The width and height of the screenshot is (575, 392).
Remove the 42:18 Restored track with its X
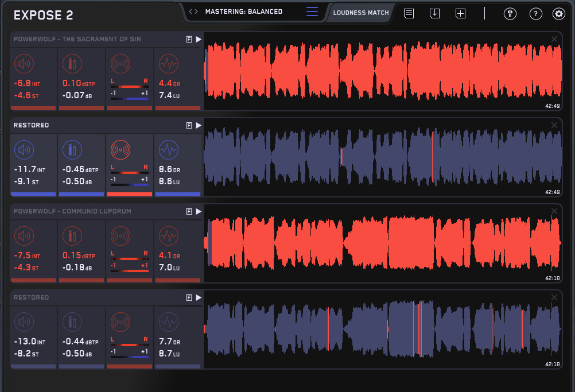(554, 297)
